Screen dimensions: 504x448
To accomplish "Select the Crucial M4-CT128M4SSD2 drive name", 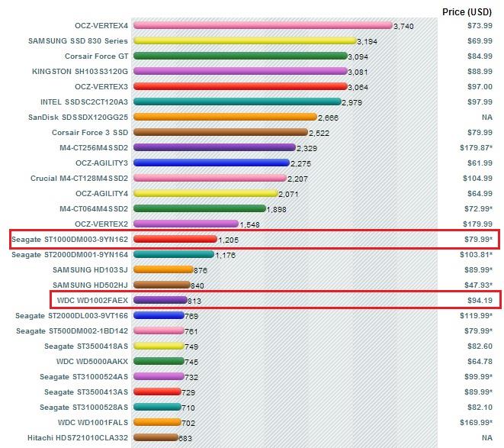I will click(x=79, y=178).
